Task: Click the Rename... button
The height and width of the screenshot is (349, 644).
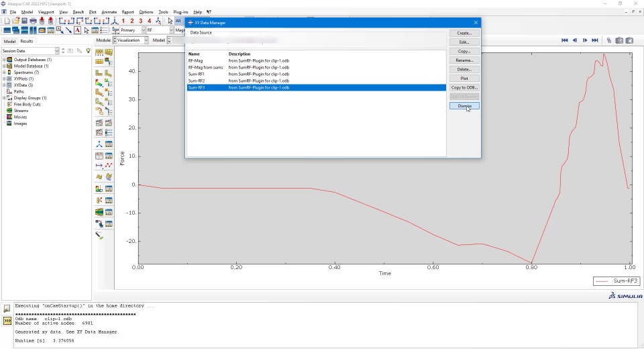Action: [464, 60]
